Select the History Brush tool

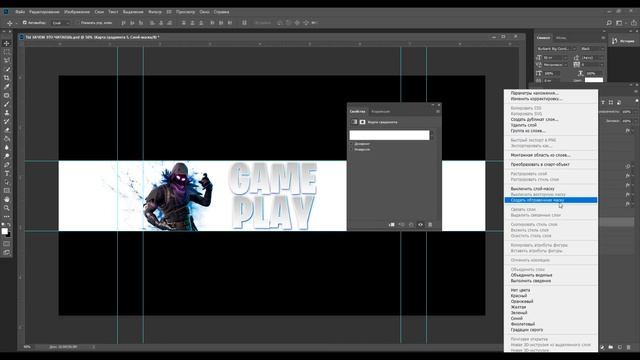pos(7,121)
